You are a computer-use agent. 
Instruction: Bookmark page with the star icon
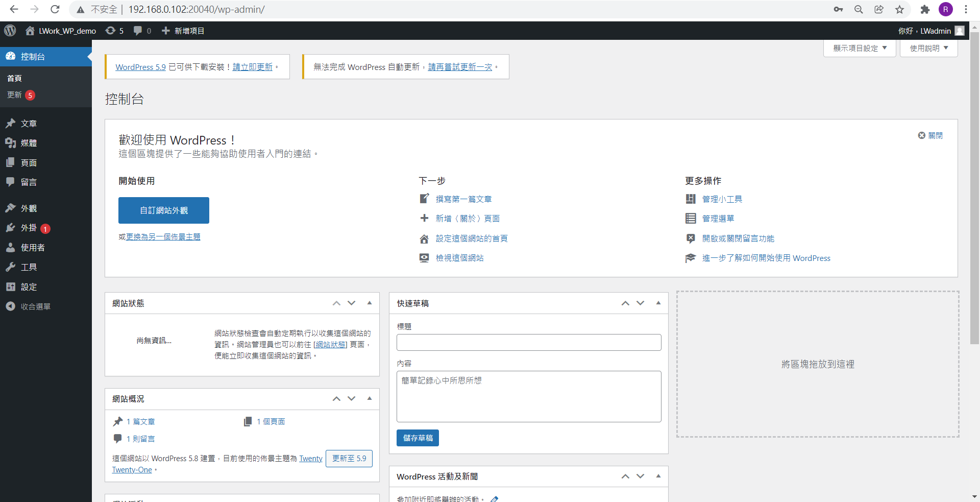pos(899,9)
